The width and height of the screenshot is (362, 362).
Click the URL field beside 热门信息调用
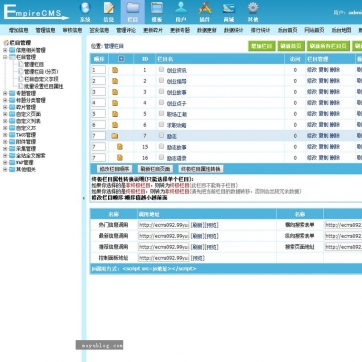coord(164,225)
